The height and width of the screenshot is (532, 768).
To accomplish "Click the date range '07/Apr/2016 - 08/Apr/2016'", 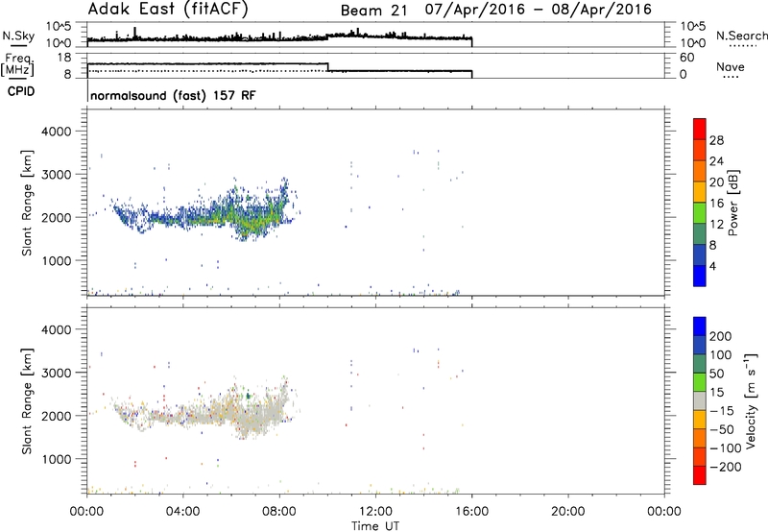I will pyautogui.click(x=539, y=10).
